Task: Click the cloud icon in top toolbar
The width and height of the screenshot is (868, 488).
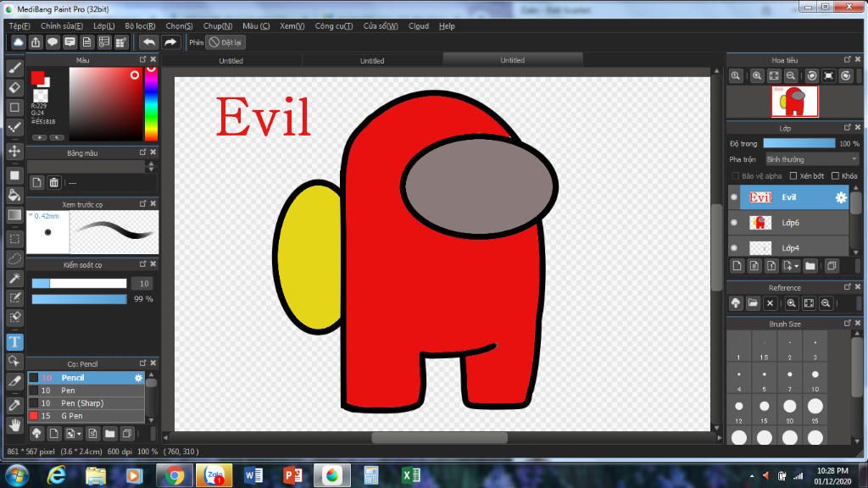Action: click(x=19, y=42)
